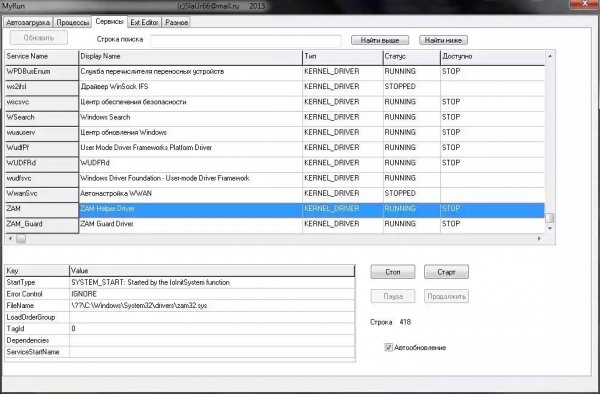Click the Доступно column header
600x394 pixels.
pyautogui.click(x=492, y=57)
